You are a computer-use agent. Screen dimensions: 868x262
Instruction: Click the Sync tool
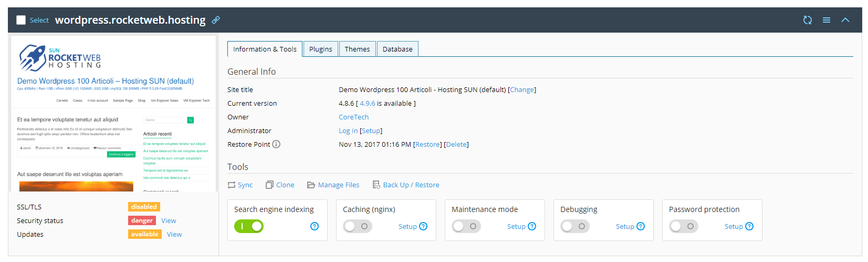coord(240,185)
